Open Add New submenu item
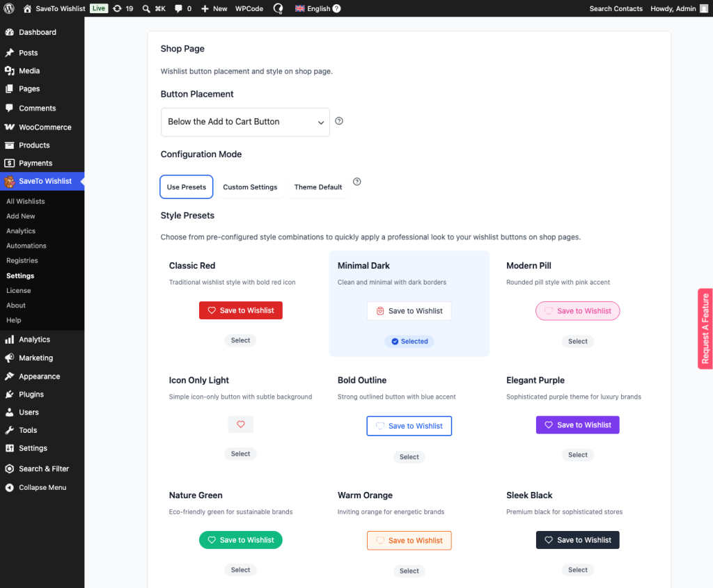The image size is (713, 588). pyautogui.click(x=20, y=216)
